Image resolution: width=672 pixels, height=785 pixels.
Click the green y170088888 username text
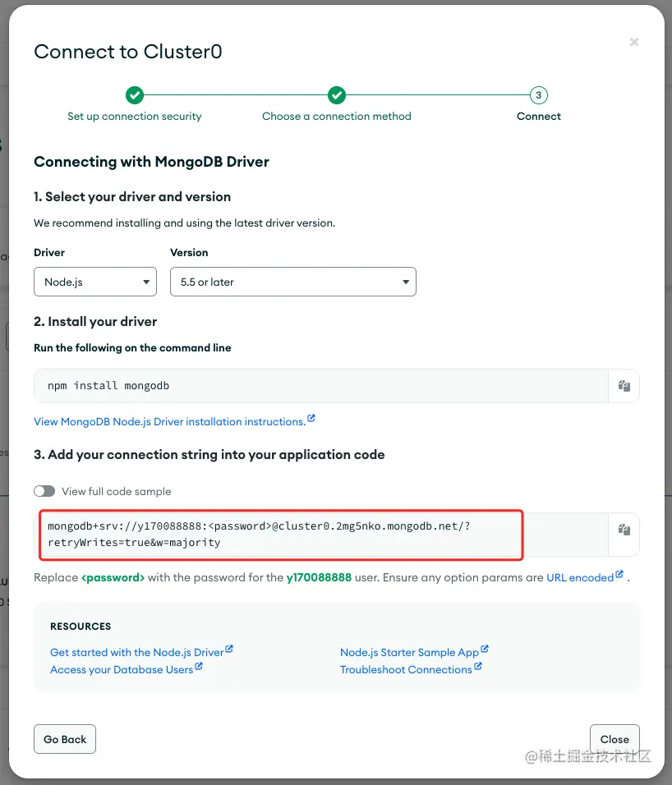point(319,578)
